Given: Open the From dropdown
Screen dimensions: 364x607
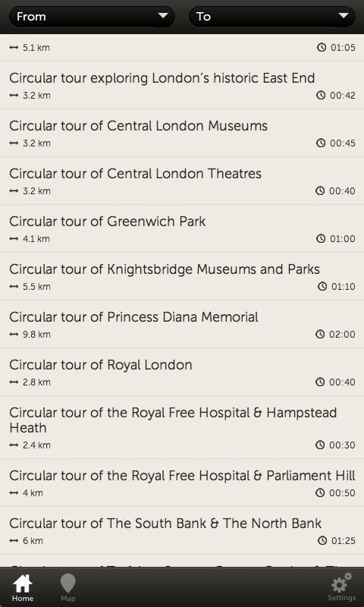Looking at the screenshot, I should [92, 17].
